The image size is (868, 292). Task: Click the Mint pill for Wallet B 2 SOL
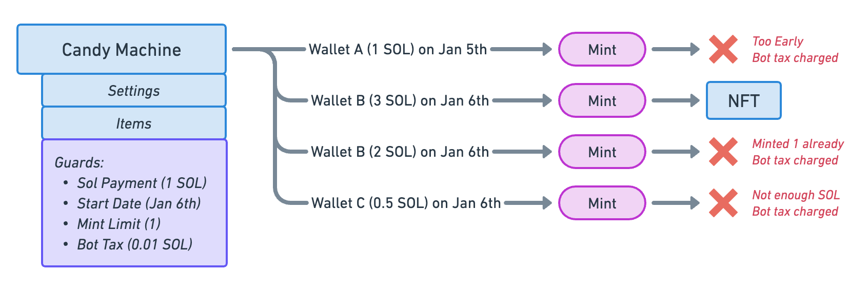pos(602,152)
